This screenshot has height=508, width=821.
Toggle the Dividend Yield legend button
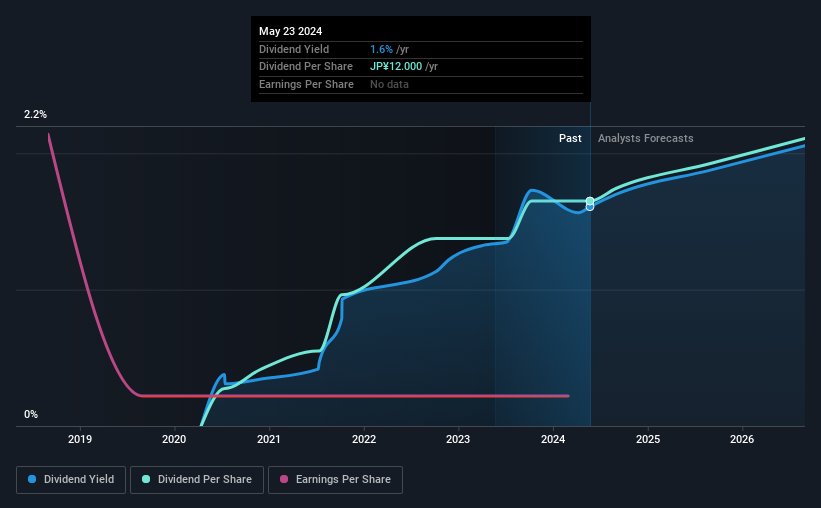(x=71, y=480)
